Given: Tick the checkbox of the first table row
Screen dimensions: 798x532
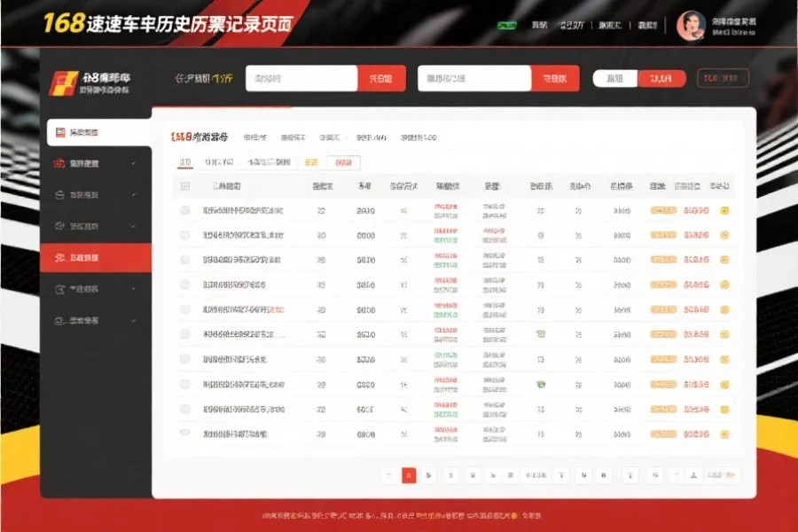Looking at the screenshot, I should tap(185, 210).
